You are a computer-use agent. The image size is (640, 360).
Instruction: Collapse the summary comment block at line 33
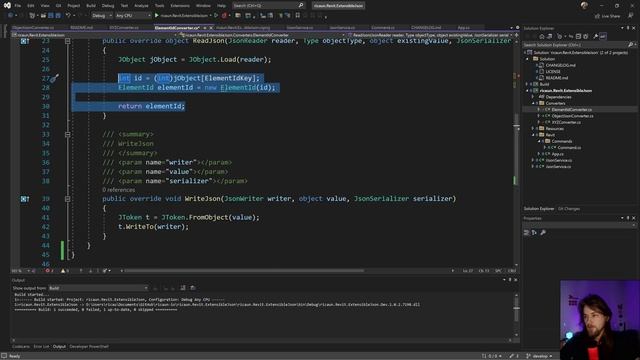[68, 134]
